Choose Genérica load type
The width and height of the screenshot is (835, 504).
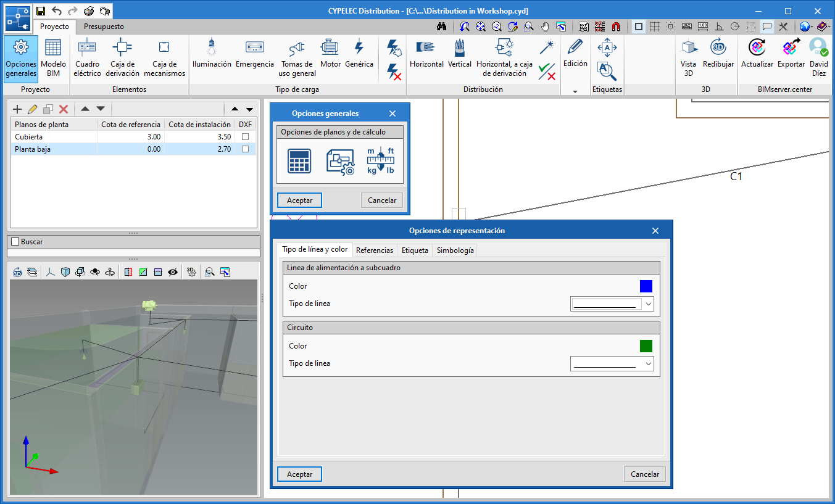click(x=359, y=54)
